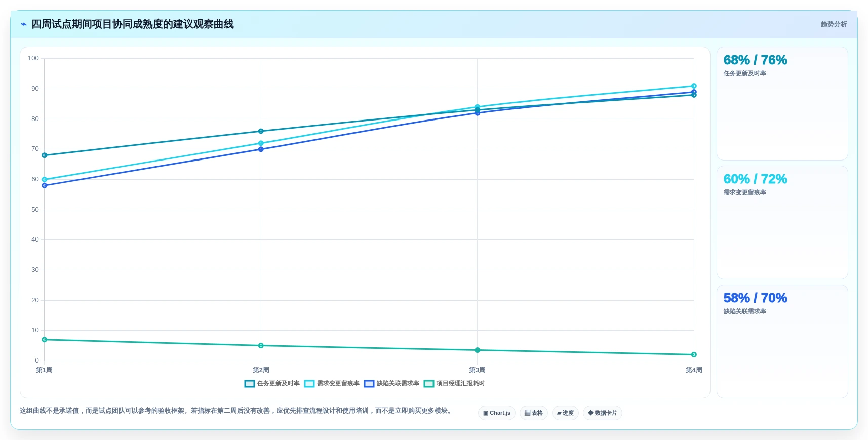Click 项目经理汇报耗时 point at 第3周

[478, 350]
